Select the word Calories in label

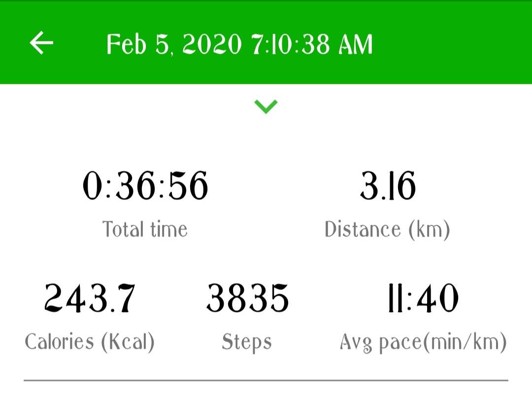60,342
